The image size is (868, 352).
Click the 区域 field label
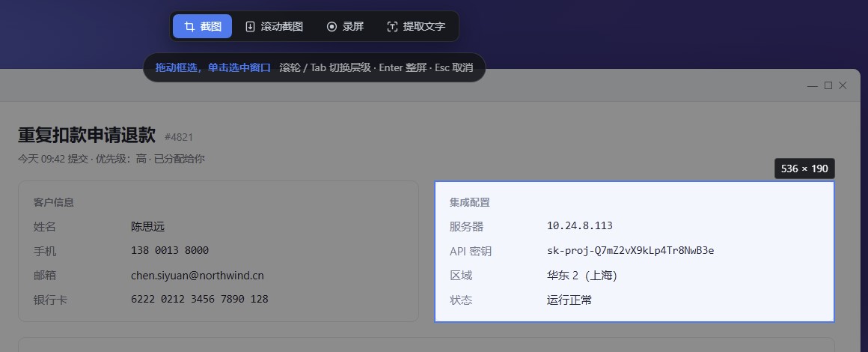[461, 276]
